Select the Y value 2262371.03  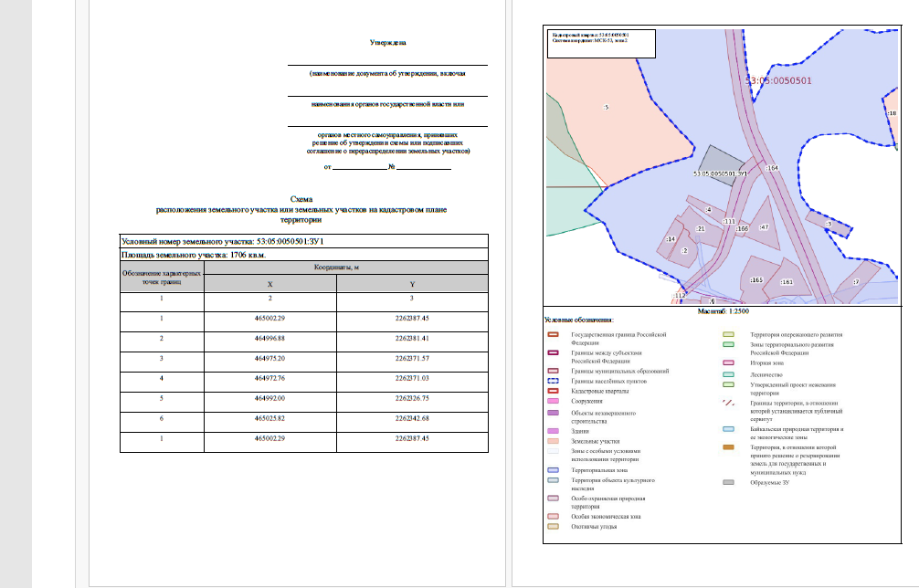(x=412, y=378)
